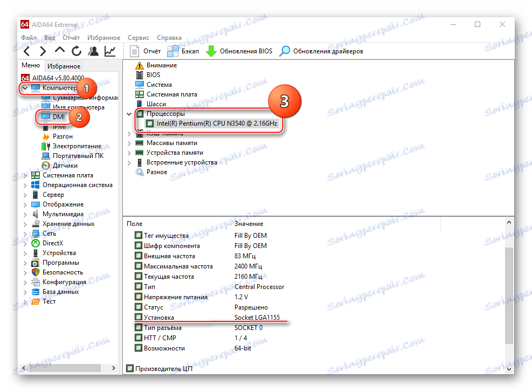Go back with the left arrow toolbar icon

click(x=27, y=51)
